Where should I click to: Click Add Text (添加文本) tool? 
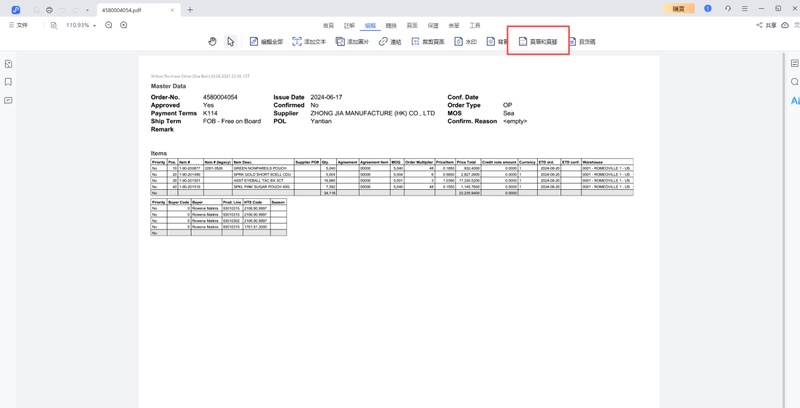coord(309,42)
